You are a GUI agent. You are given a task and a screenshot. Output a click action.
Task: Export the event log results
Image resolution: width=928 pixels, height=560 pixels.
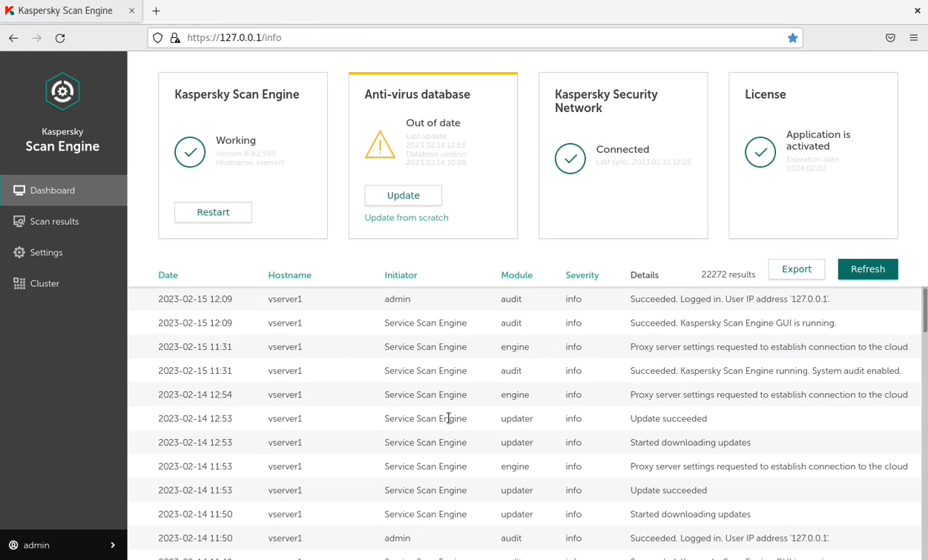796,269
